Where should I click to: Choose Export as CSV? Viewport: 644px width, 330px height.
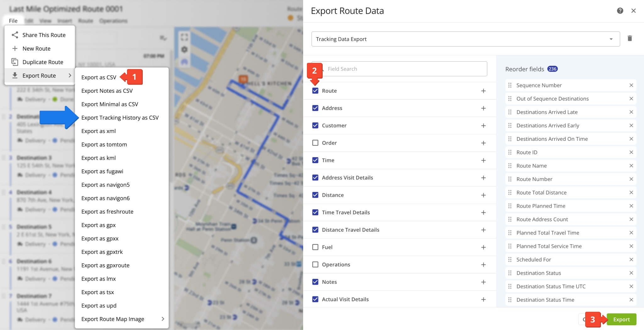pyautogui.click(x=99, y=77)
